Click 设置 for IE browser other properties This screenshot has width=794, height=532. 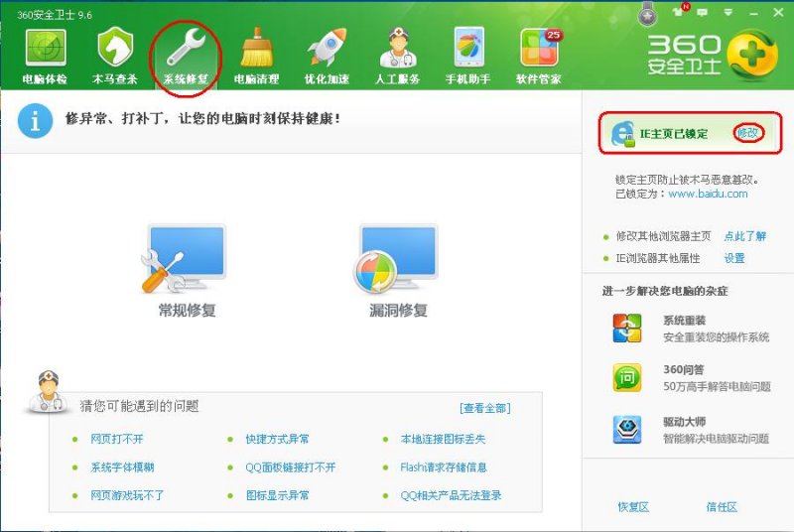point(733,258)
